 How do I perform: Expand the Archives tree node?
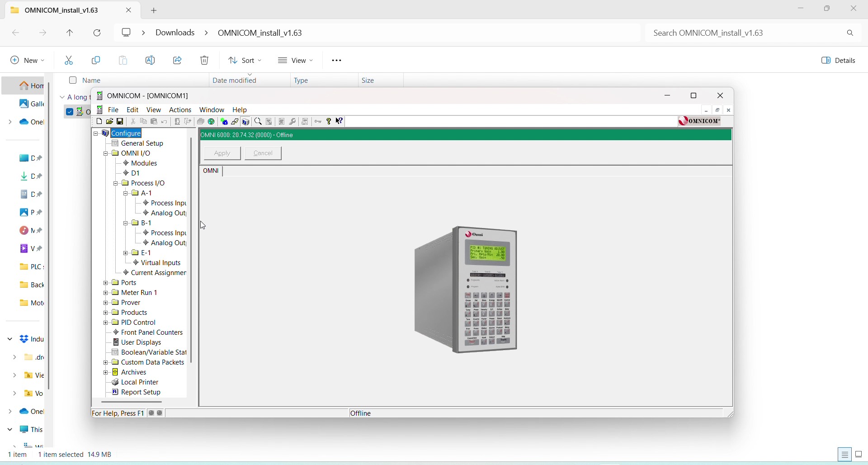tap(106, 373)
